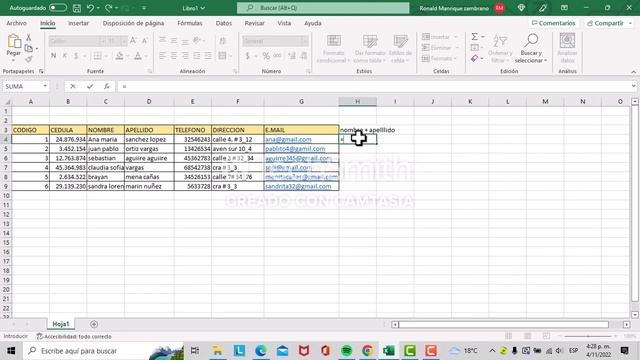Click the Cut scissors icon

pos(29,38)
